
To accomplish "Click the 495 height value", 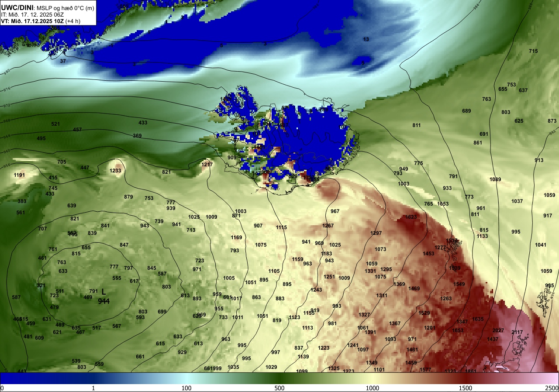I will click(41, 138).
